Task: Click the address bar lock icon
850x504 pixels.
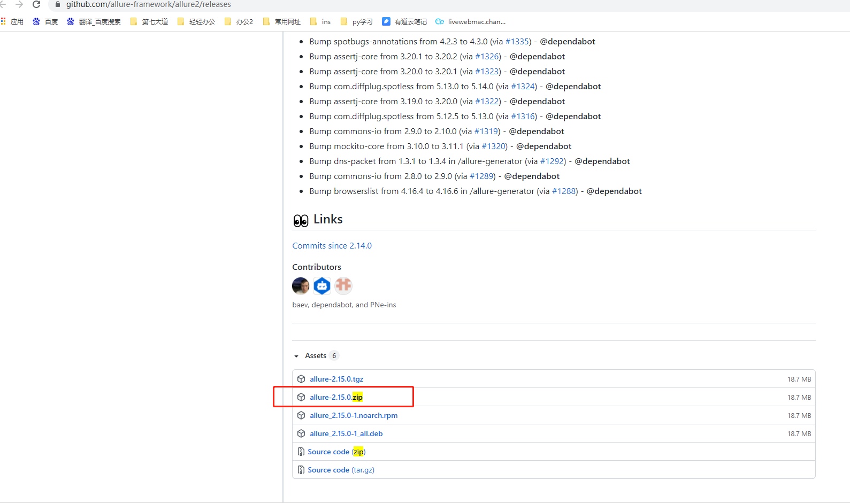Action: click(x=58, y=4)
